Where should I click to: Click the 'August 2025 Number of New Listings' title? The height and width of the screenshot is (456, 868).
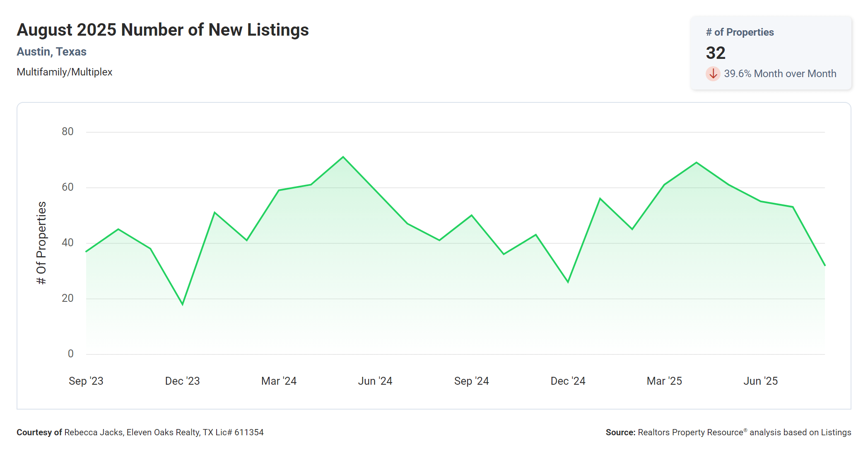[x=163, y=30]
